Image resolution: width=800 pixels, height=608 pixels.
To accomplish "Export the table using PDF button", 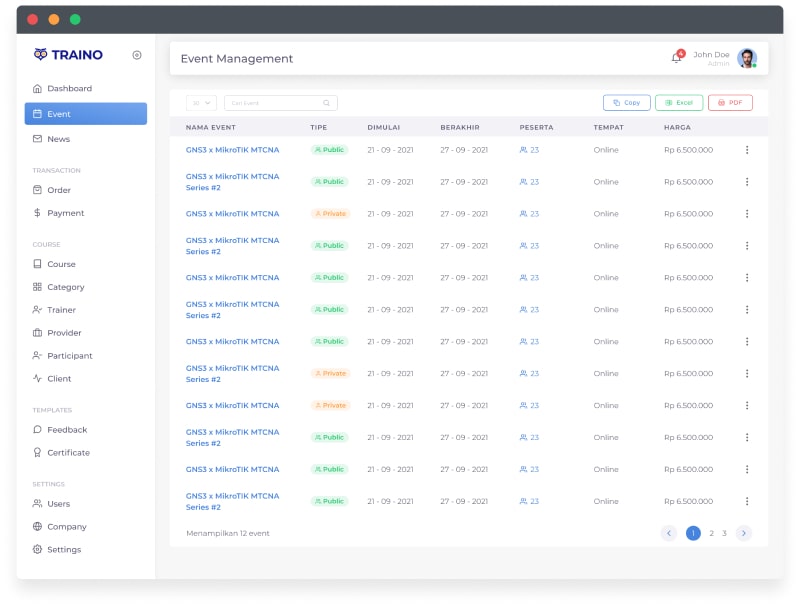I will 730,103.
